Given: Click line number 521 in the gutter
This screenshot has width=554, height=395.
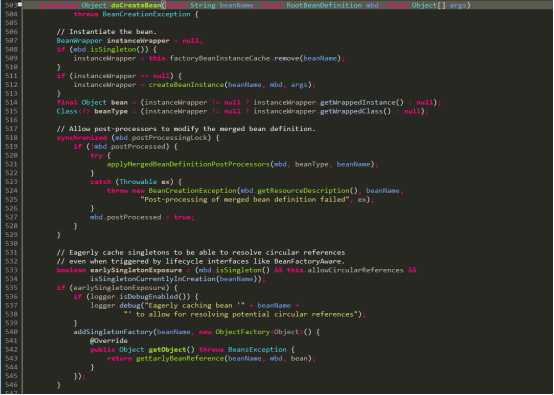Looking at the screenshot, I should [11, 164].
